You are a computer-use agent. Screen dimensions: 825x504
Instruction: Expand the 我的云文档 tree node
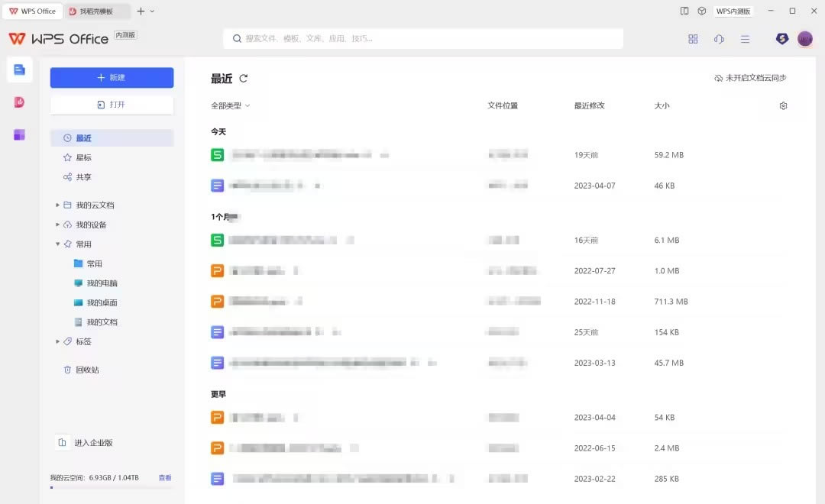(57, 205)
